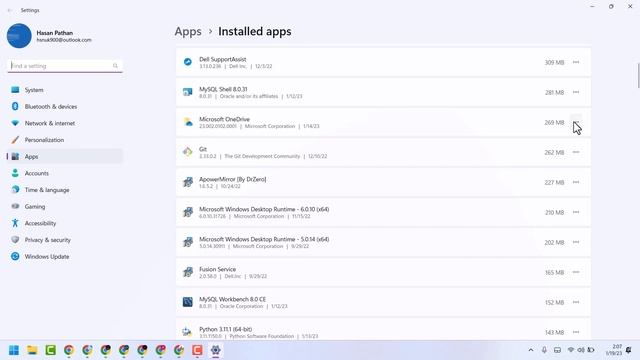Click the 165 MB size value
Image resolution: width=640 pixels, height=360 pixels.
[554, 273]
